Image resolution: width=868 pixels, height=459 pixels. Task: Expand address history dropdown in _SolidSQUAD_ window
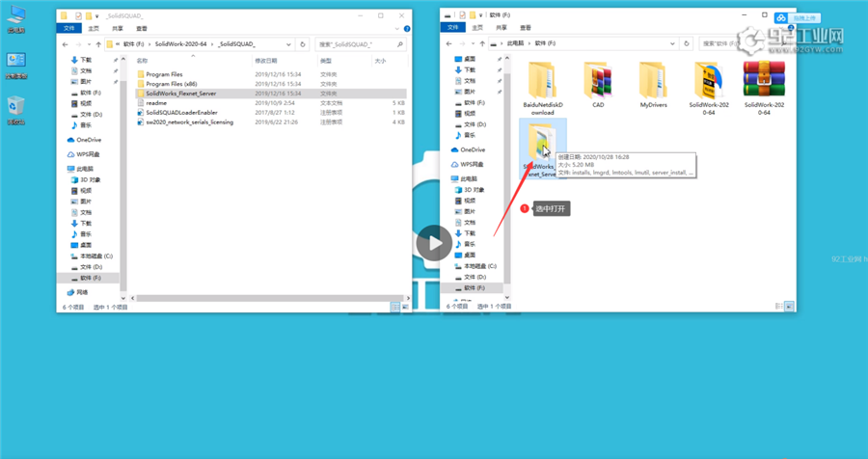288,44
